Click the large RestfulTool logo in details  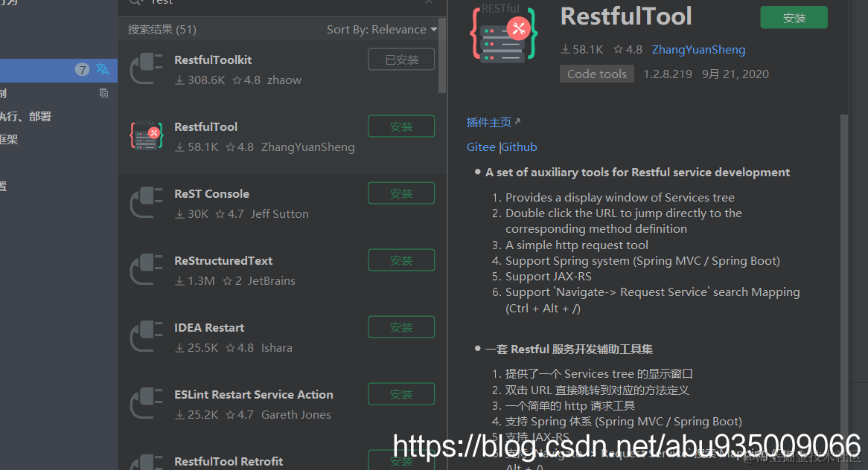[x=504, y=34]
